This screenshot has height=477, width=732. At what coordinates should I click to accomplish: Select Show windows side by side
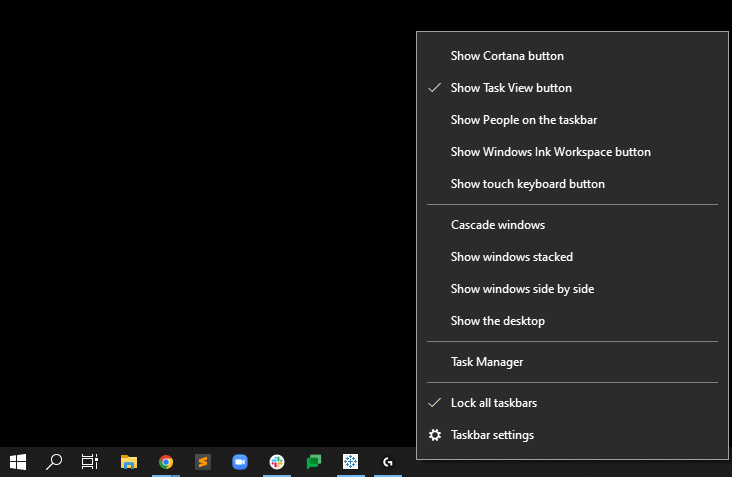(x=572, y=289)
